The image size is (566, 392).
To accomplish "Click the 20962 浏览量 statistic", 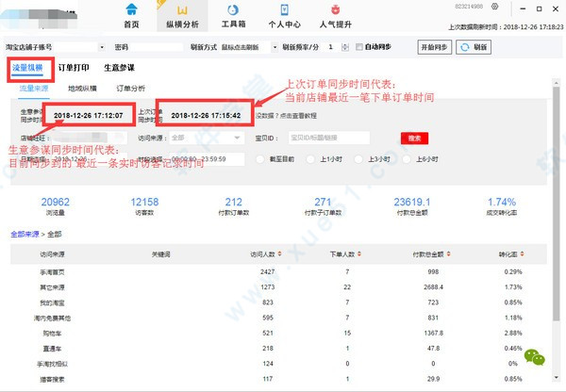I will tap(56, 206).
